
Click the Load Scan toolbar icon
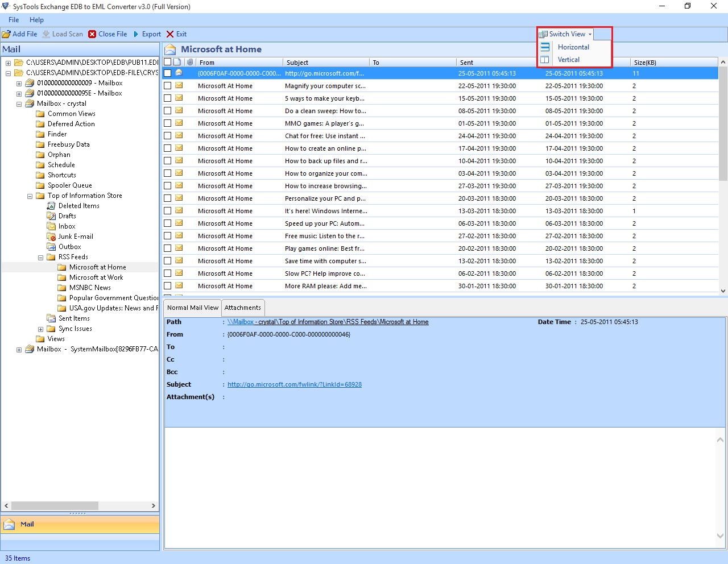click(x=46, y=34)
